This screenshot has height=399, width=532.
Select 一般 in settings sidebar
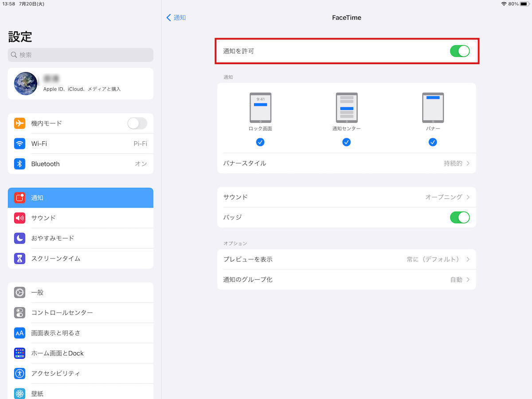(x=81, y=293)
